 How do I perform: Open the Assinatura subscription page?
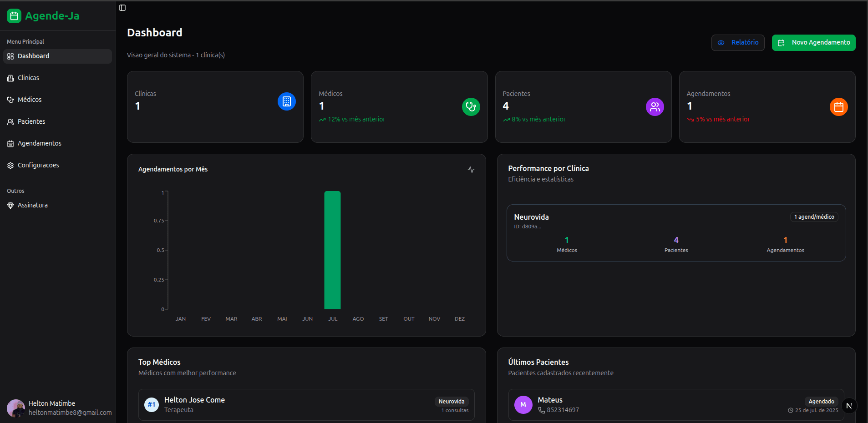coord(32,205)
